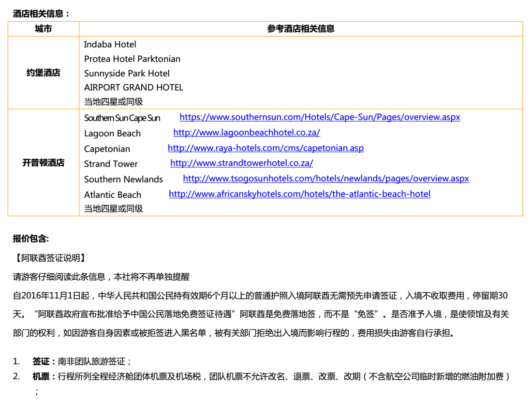Click the text 'Indaba Hotel'

coord(110,45)
